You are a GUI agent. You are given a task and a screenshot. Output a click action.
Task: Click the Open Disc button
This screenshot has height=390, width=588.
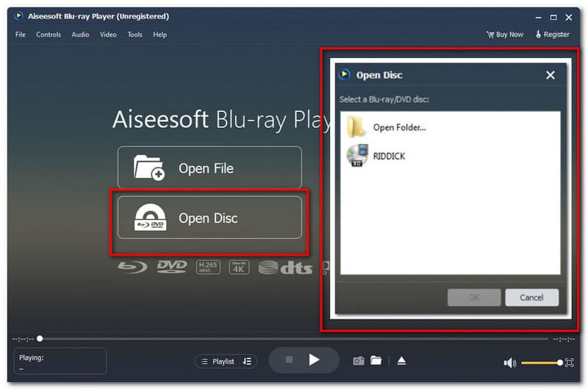click(x=209, y=218)
